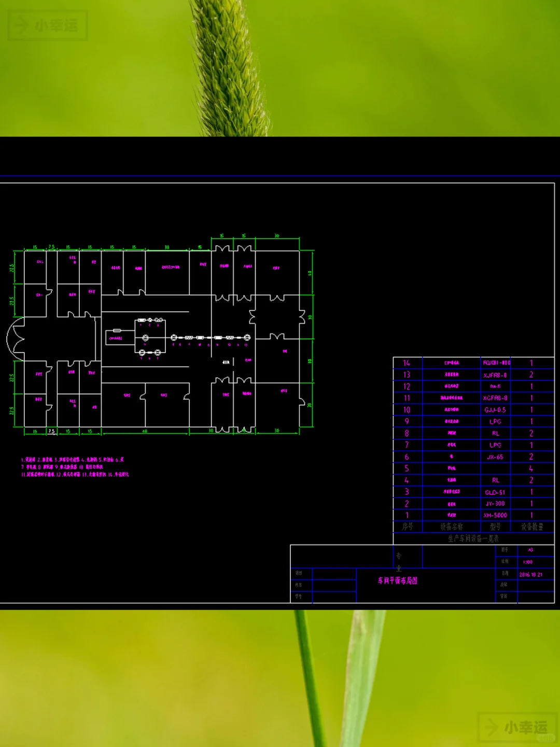The height and width of the screenshot is (747, 560).
Task: Select quantity 1 in the XH-5000 row
Action: [x=531, y=515]
